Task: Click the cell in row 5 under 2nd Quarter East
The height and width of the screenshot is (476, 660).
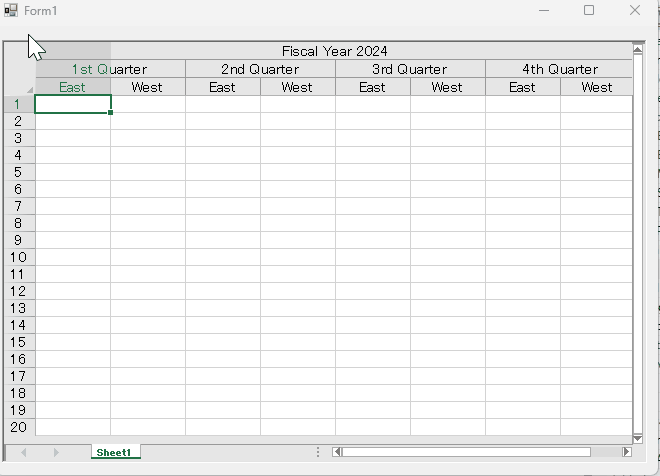Action: coord(223,172)
